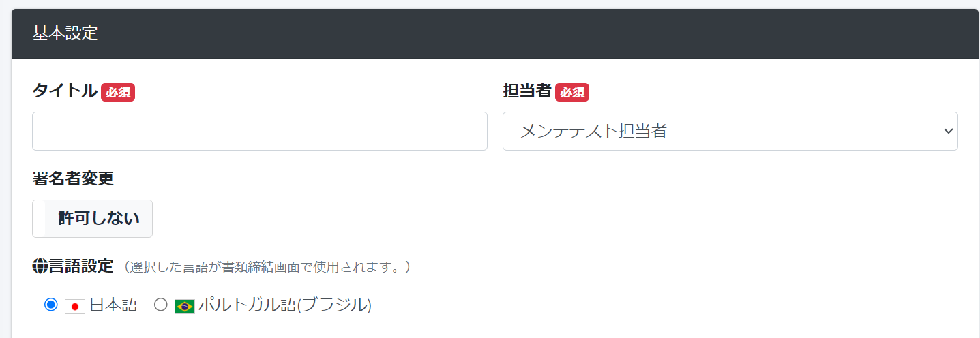Toggle the 許可しない signer change switch
Viewport: 980px width, 338px height.
pos(92,219)
